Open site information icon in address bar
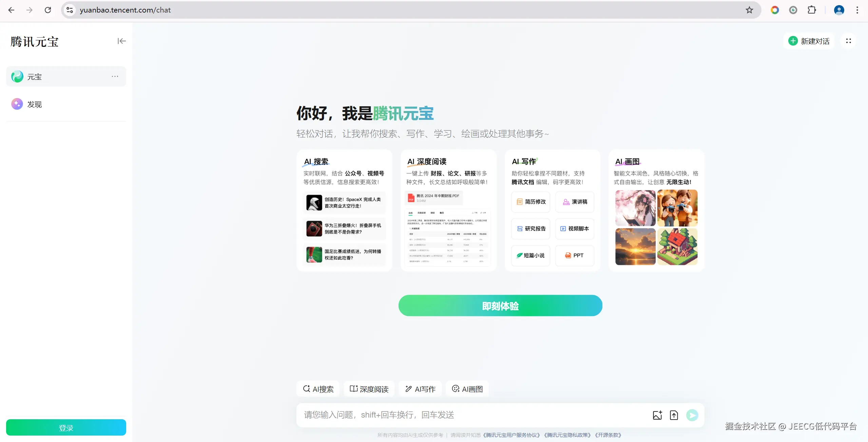 (x=70, y=10)
